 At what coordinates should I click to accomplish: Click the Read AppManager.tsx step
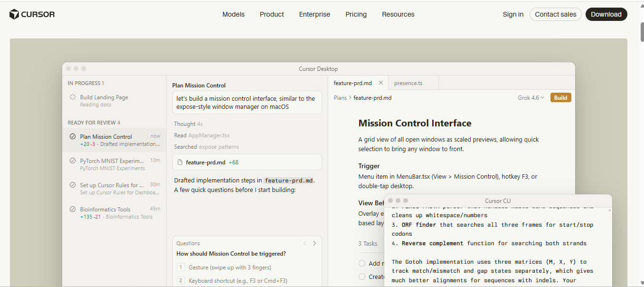pyautogui.click(x=201, y=135)
